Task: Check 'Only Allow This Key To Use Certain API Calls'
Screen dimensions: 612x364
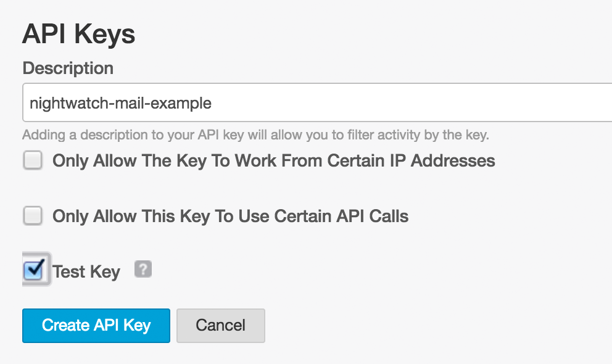Action: tap(33, 216)
